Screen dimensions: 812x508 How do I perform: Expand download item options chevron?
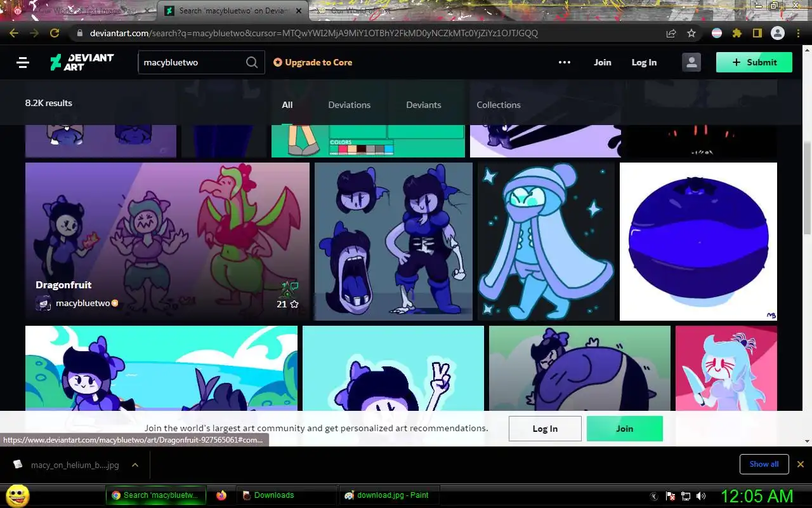tap(135, 465)
